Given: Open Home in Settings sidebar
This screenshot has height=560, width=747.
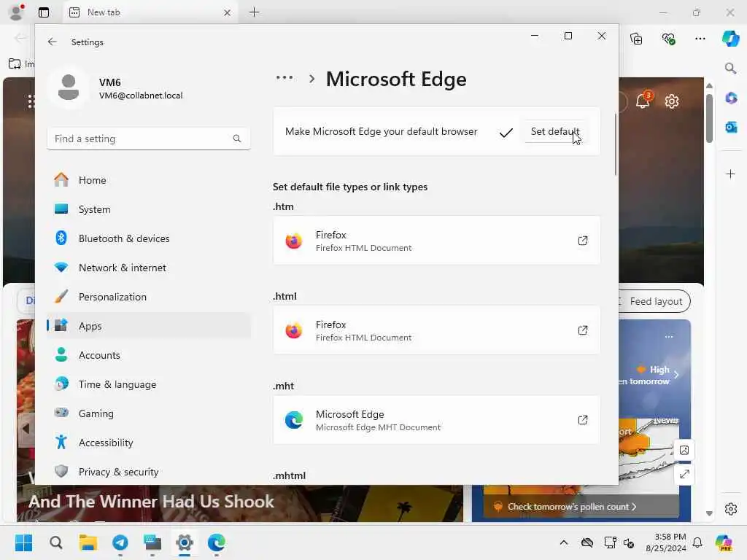Looking at the screenshot, I should pos(149,180).
